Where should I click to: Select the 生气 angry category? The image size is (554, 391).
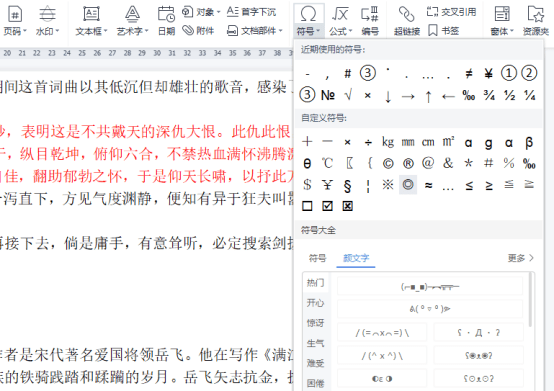(x=316, y=343)
